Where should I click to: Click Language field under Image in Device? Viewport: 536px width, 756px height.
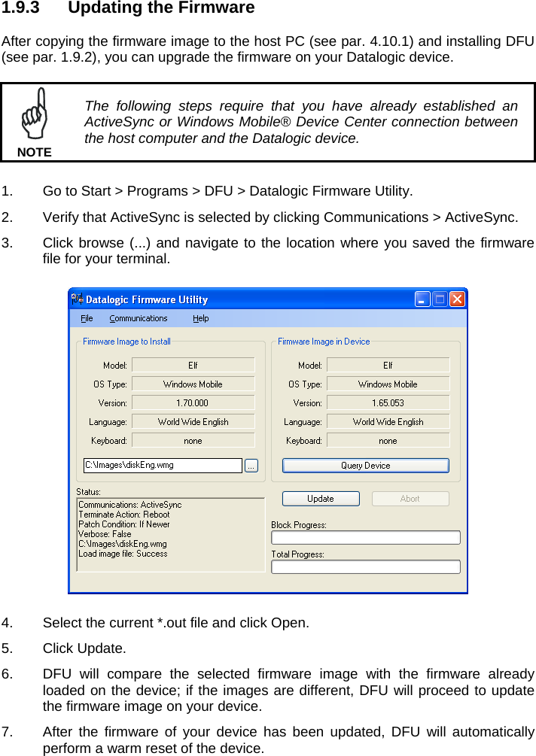[x=388, y=421]
